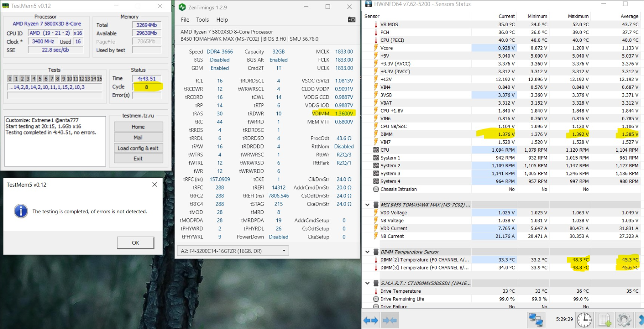Screen dimensions: 644x329
Task: Collapse the DIMM Temperature Sensor group
Action: 367,252
